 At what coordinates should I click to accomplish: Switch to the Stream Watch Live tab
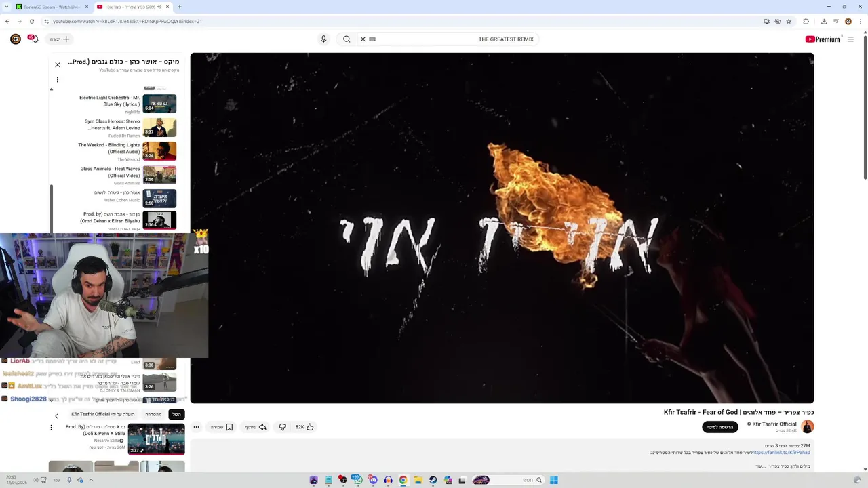click(52, 7)
